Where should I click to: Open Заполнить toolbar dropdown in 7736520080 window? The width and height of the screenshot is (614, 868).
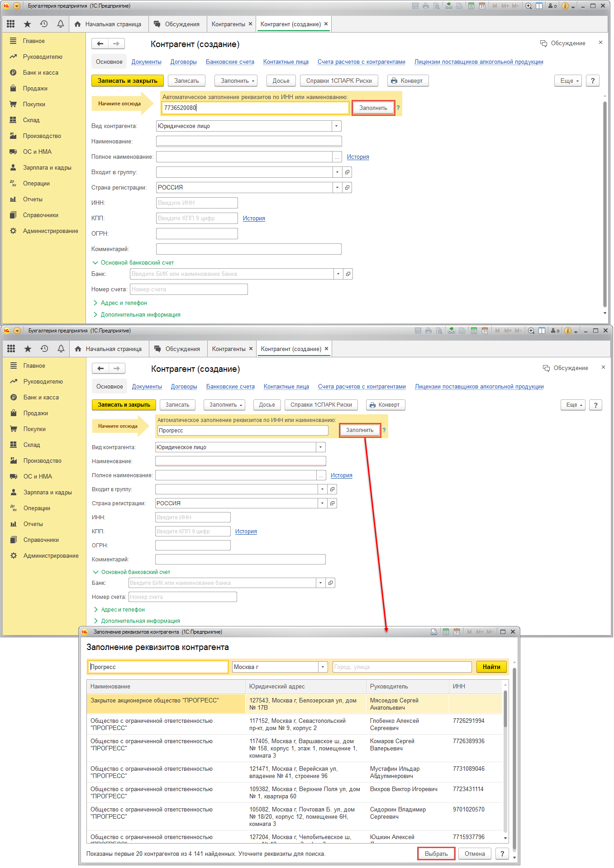click(236, 81)
